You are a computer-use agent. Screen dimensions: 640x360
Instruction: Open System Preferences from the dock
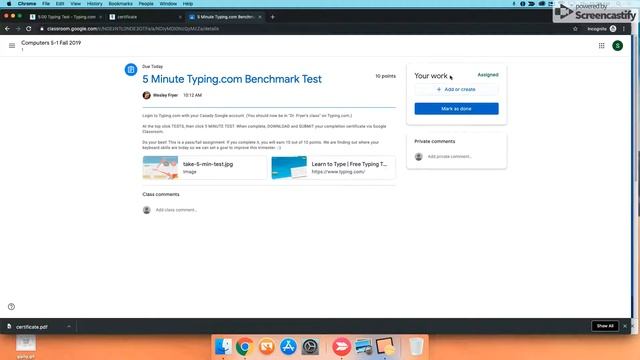310,347
